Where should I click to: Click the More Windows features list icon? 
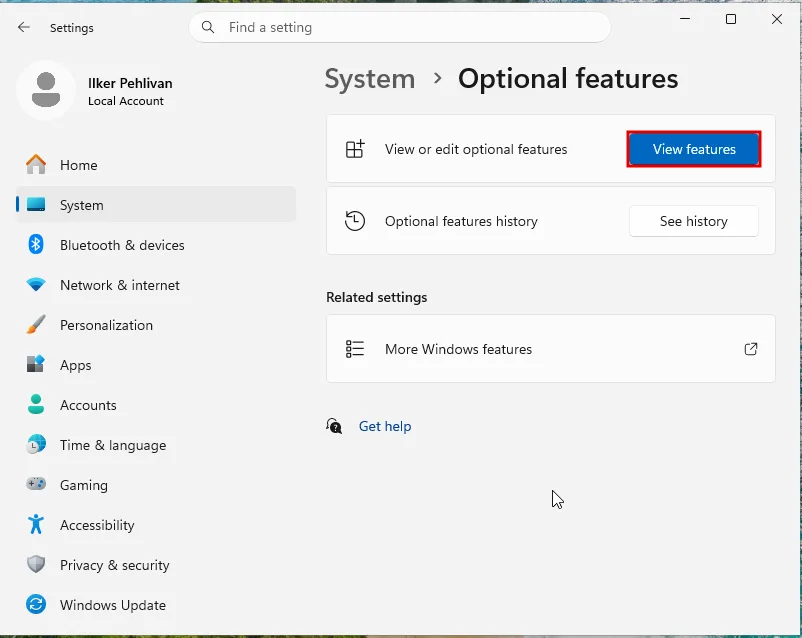(x=355, y=349)
